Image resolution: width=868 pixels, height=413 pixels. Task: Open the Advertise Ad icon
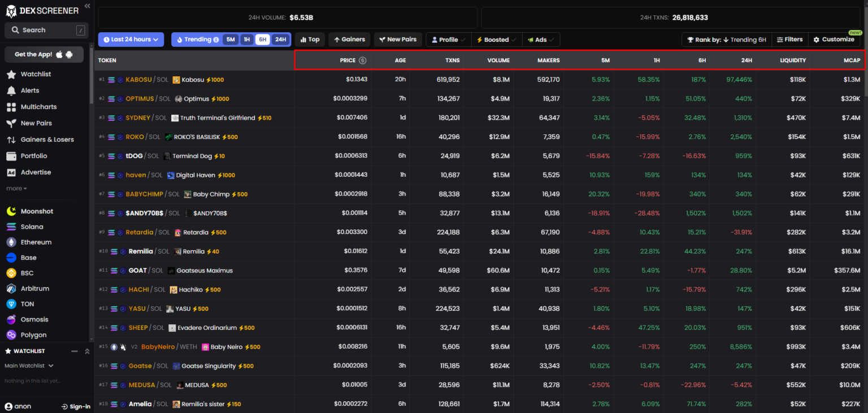point(11,172)
